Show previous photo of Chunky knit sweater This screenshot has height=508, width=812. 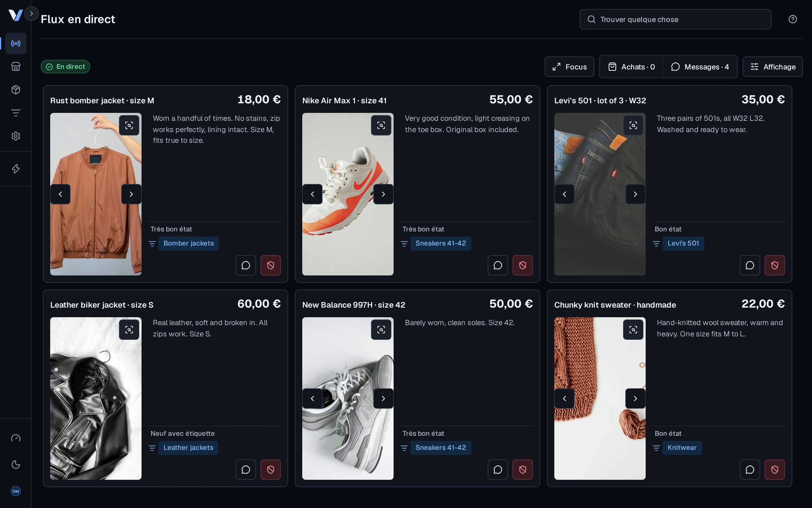[x=564, y=398]
